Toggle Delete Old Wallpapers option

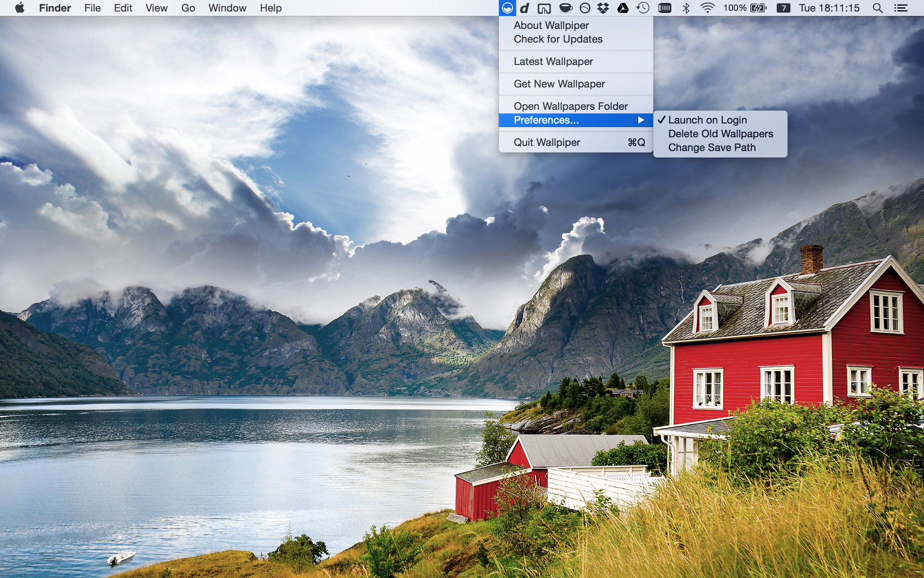[720, 134]
